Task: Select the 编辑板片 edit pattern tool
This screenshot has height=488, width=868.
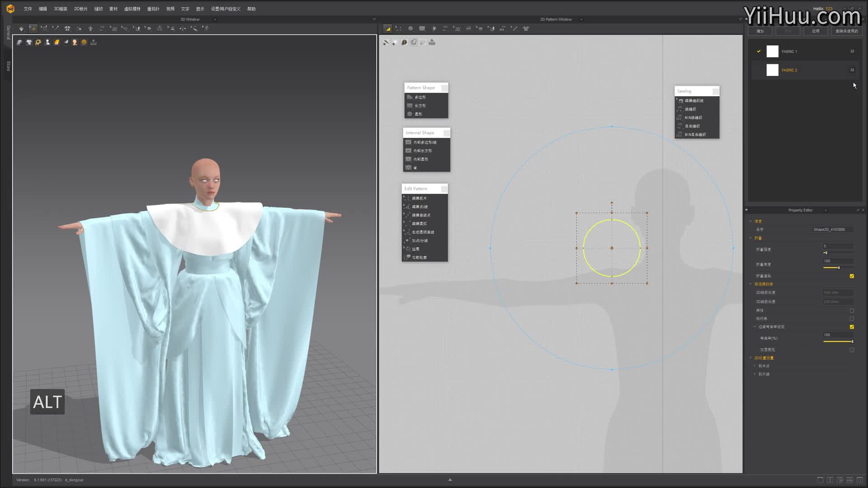Action: pyautogui.click(x=419, y=198)
